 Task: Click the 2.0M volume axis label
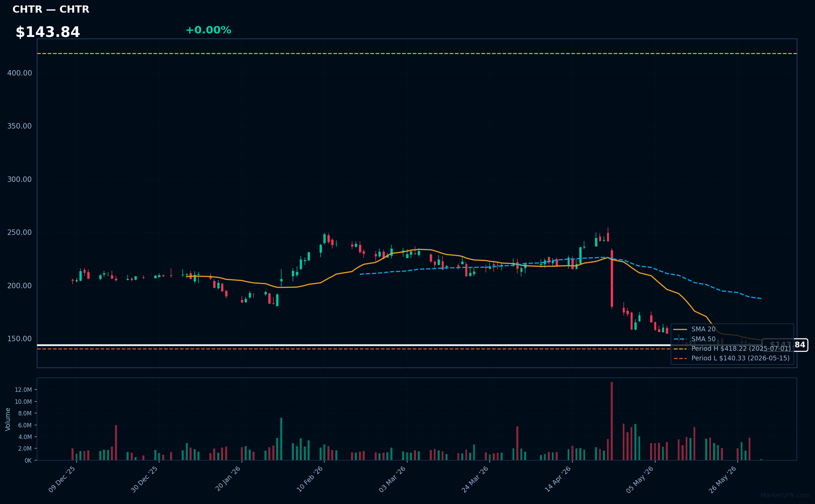(x=25, y=449)
